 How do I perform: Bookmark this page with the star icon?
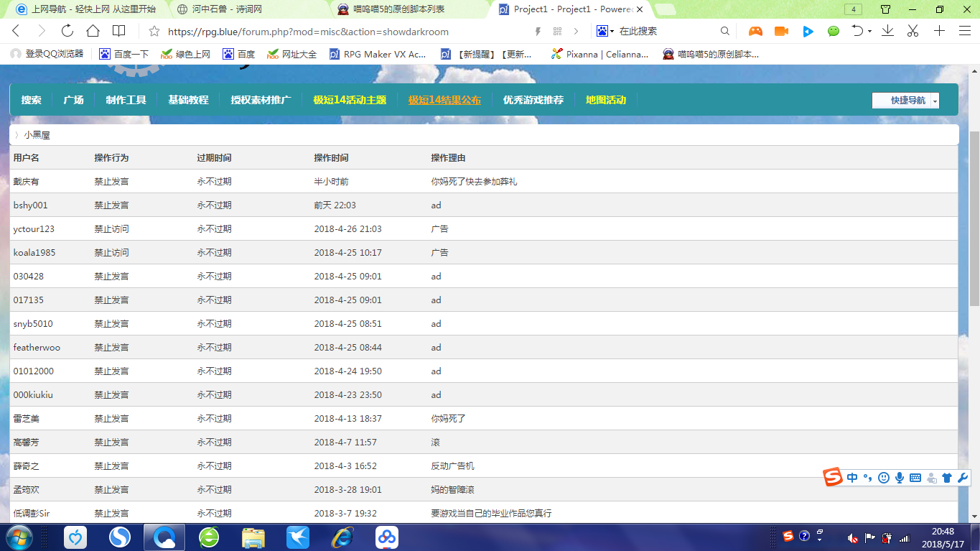(x=154, y=31)
